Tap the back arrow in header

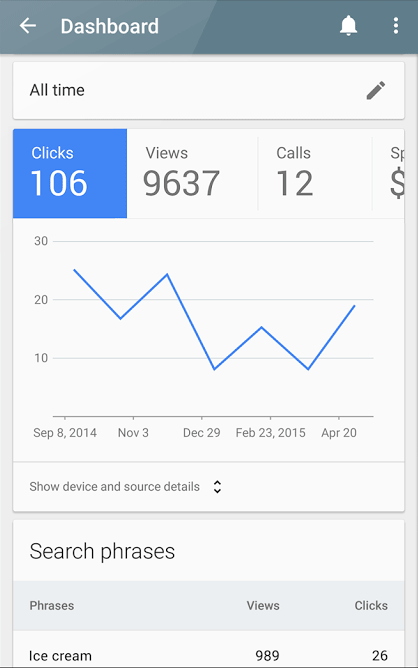coord(28,26)
